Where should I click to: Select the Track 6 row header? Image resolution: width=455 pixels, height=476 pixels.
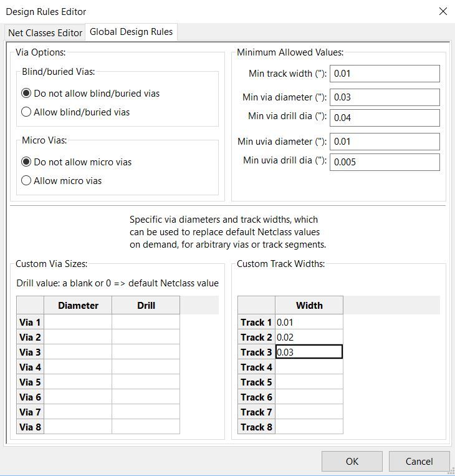click(x=256, y=397)
